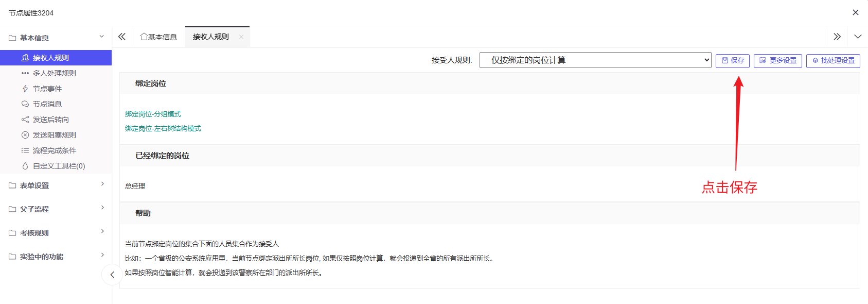
Task: Open the 接受人规则 dropdown
Action: click(x=595, y=60)
